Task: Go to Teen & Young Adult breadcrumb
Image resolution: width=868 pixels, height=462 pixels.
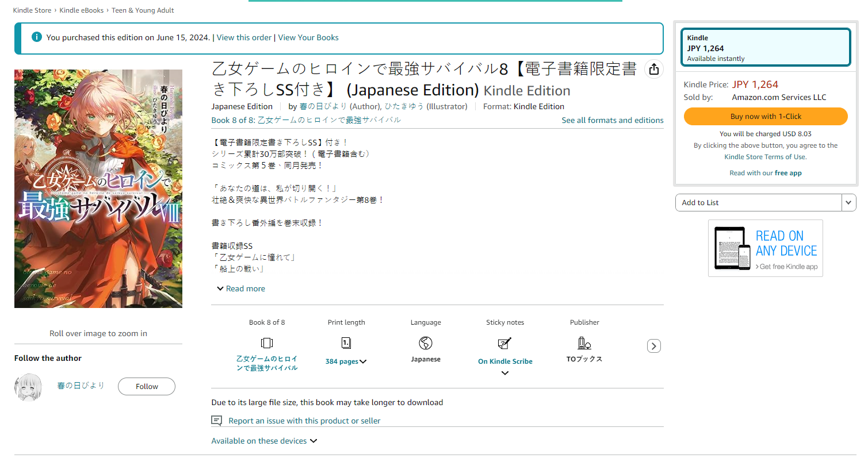Action: (x=143, y=10)
